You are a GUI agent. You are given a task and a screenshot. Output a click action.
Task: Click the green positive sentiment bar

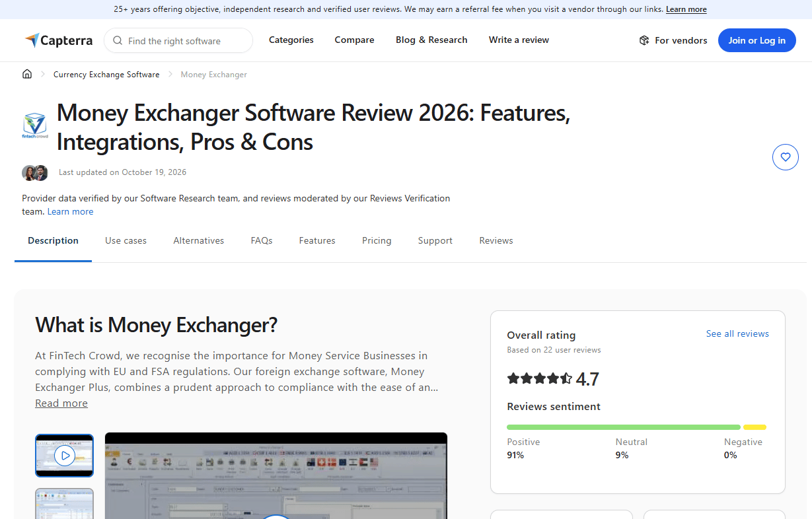tap(624, 427)
